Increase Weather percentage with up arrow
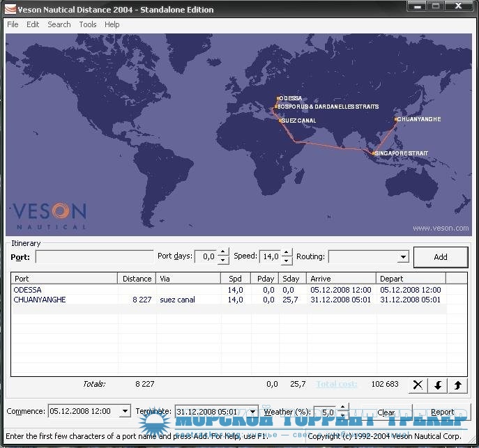Image resolution: width=479 pixels, height=448 pixels. click(343, 407)
